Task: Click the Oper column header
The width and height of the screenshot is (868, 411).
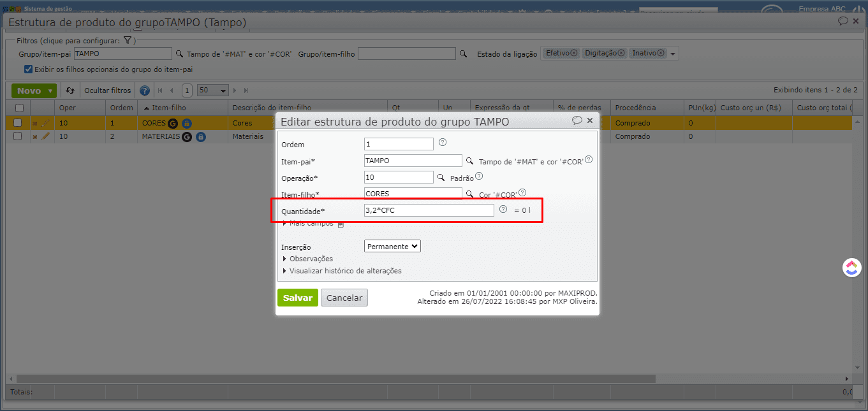Action: (80, 108)
